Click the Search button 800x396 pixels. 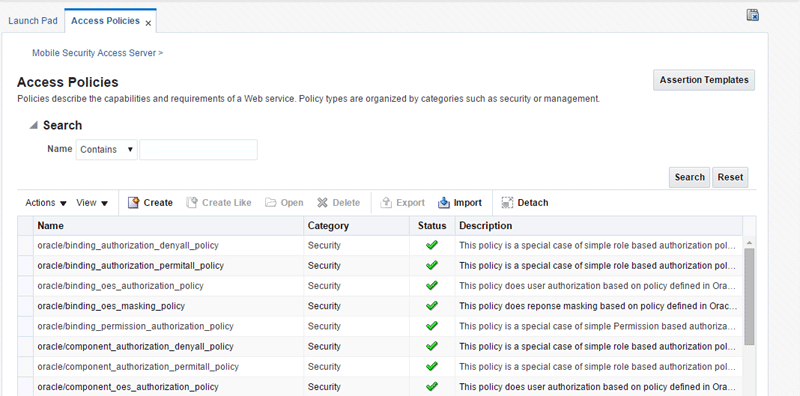tap(689, 177)
